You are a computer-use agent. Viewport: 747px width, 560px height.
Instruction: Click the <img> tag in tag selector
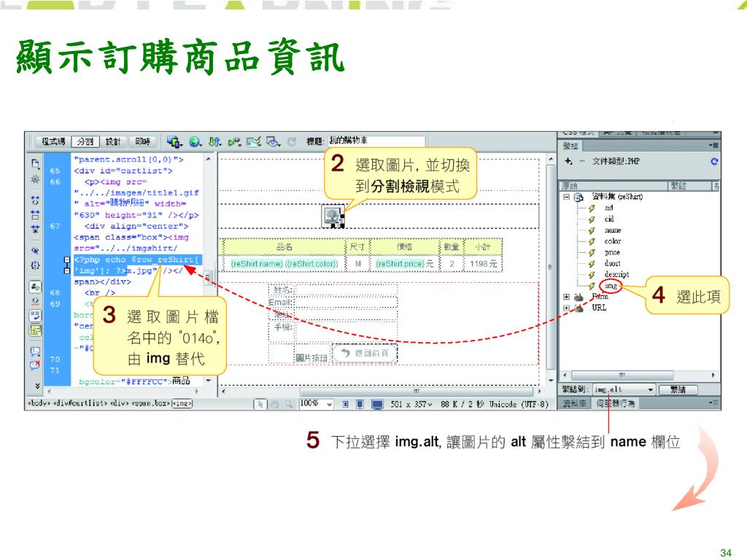[x=182, y=404]
